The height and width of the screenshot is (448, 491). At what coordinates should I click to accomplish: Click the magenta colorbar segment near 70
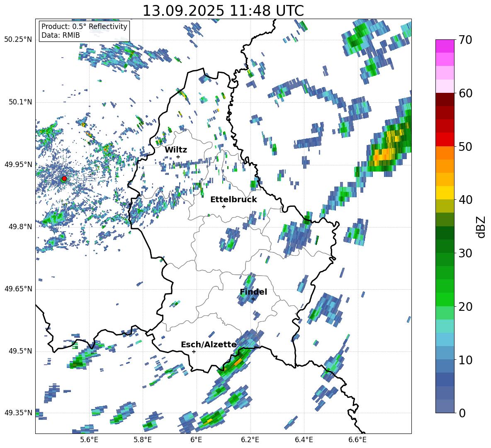(x=445, y=46)
